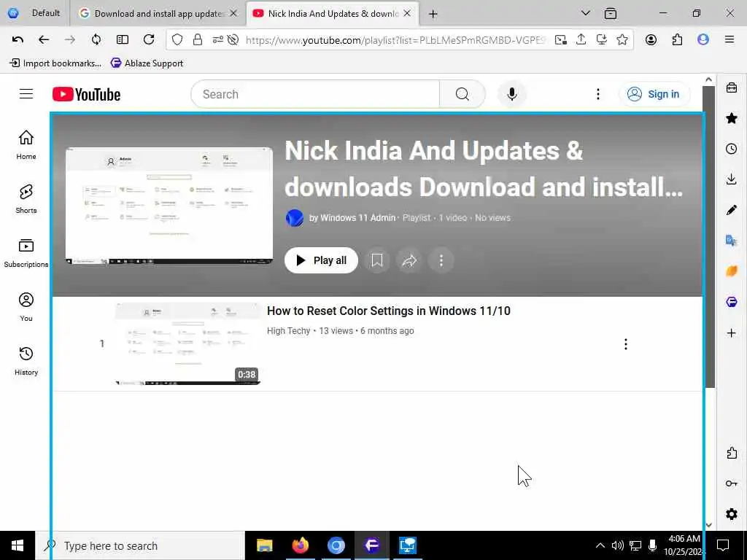This screenshot has width=747, height=560.
Task: Open History in YouTube sidebar
Action: pyautogui.click(x=26, y=361)
